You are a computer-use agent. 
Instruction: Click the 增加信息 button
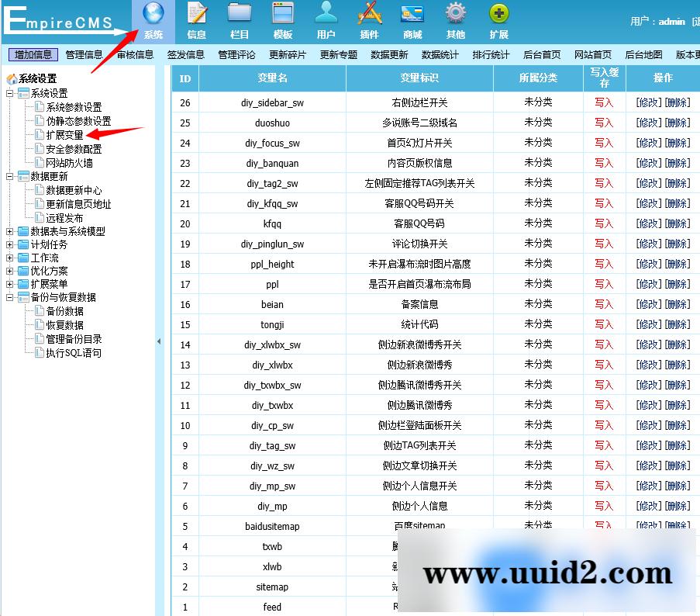point(33,54)
